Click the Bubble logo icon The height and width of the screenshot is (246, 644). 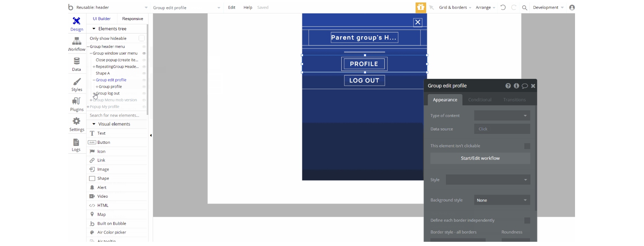coord(71,7)
